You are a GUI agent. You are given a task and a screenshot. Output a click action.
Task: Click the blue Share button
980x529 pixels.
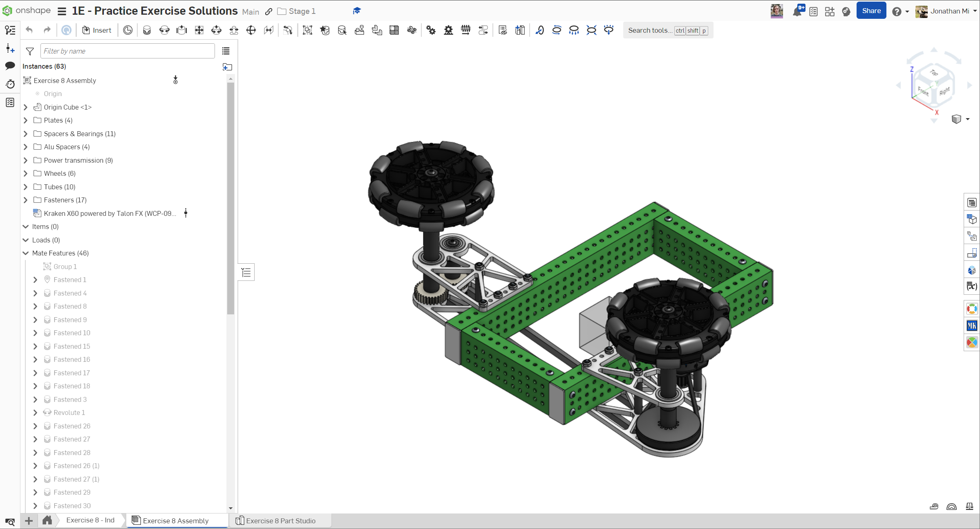pos(871,11)
